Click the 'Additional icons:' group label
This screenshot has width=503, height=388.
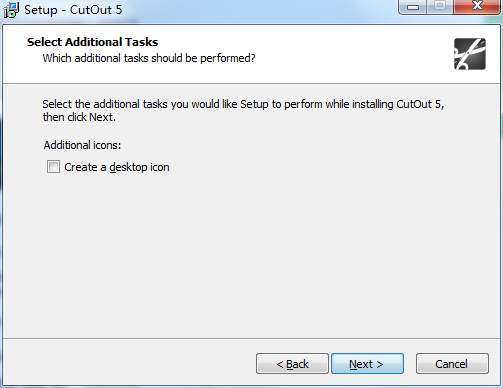(82, 145)
